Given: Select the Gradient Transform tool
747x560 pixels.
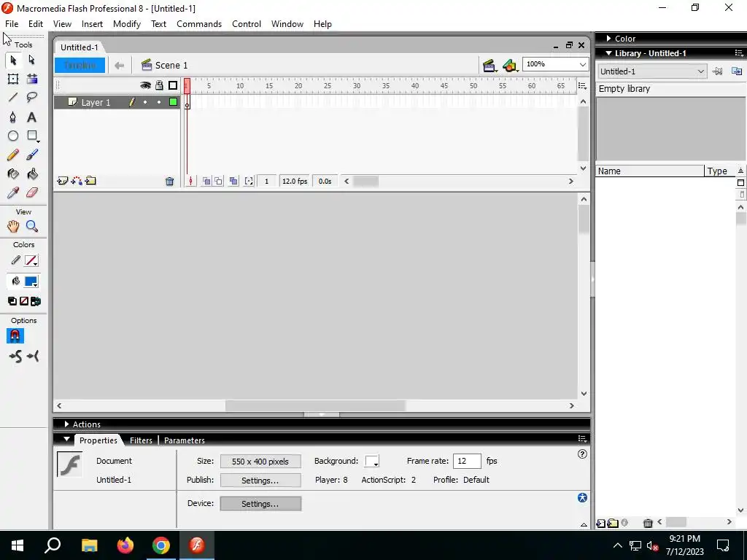Looking at the screenshot, I should click(x=32, y=79).
